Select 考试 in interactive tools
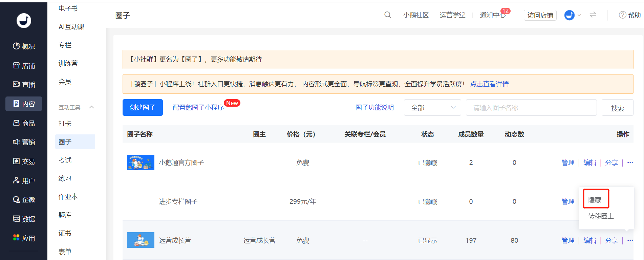The height and width of the screenshot is (260, 644). tap(65, 160)
